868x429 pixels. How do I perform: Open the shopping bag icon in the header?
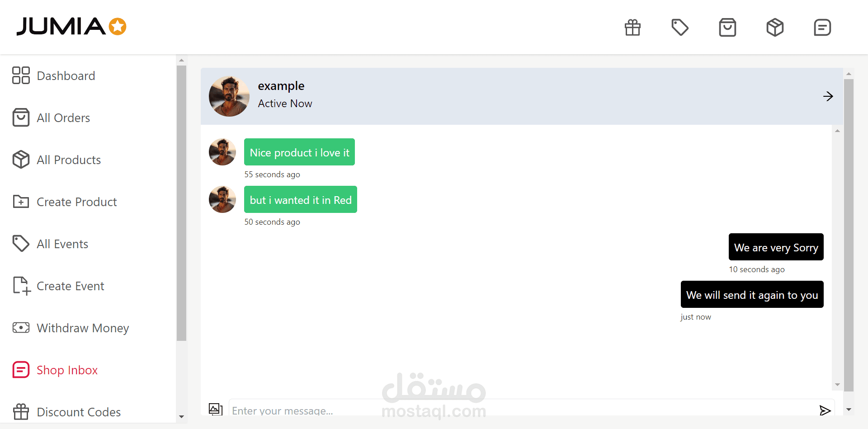727,28
